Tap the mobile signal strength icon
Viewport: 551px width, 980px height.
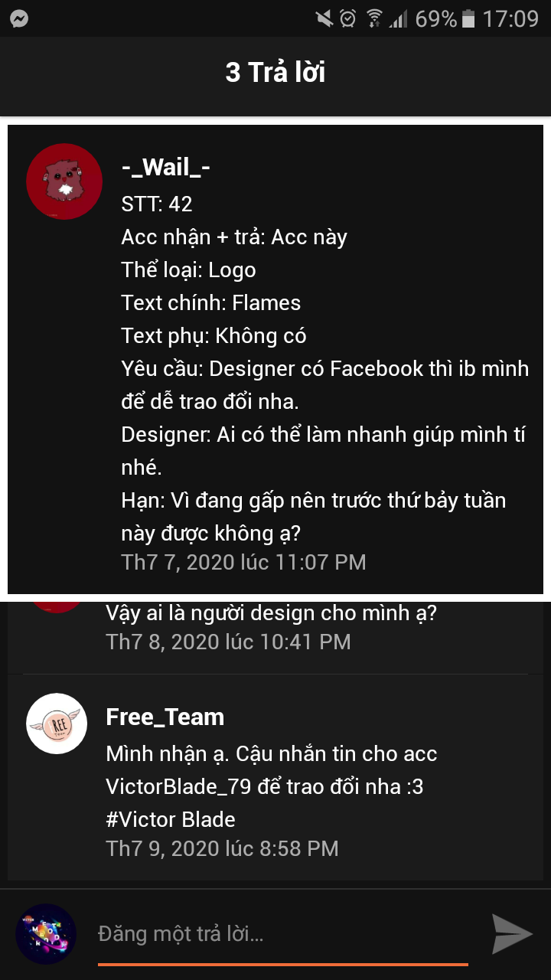point(398,18)
